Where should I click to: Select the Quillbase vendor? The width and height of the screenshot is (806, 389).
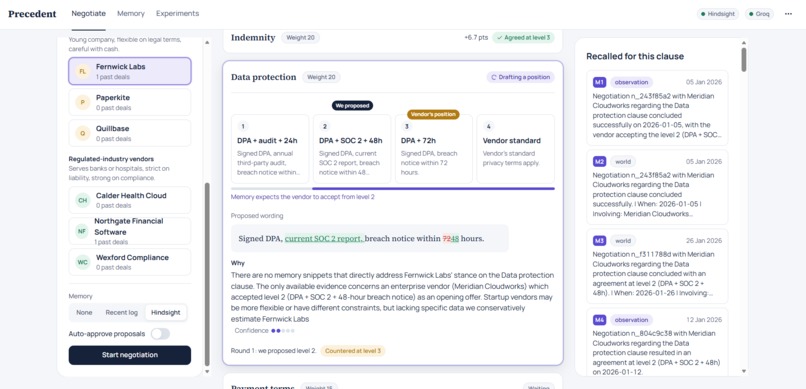130,133
